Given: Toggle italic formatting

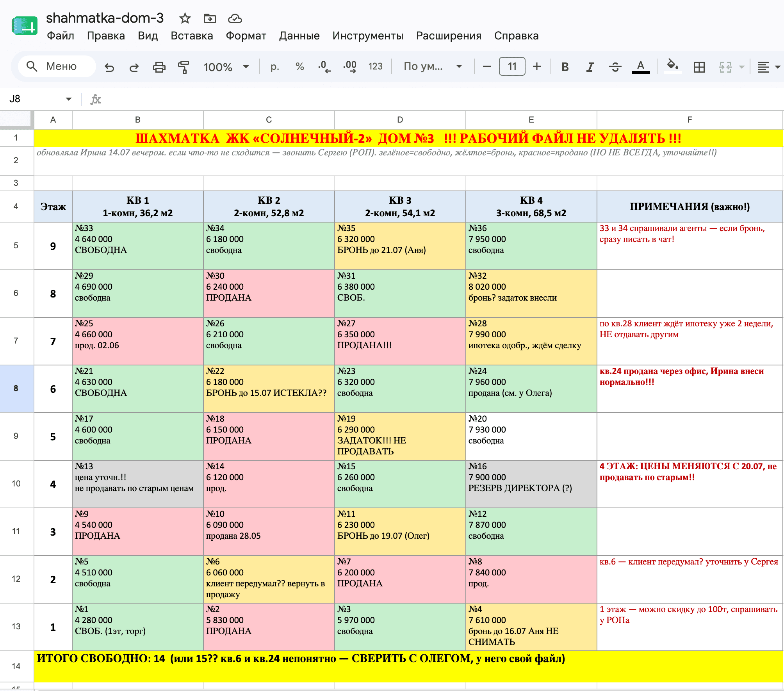Looking at the screenshot, I should (x=590, y=67).
